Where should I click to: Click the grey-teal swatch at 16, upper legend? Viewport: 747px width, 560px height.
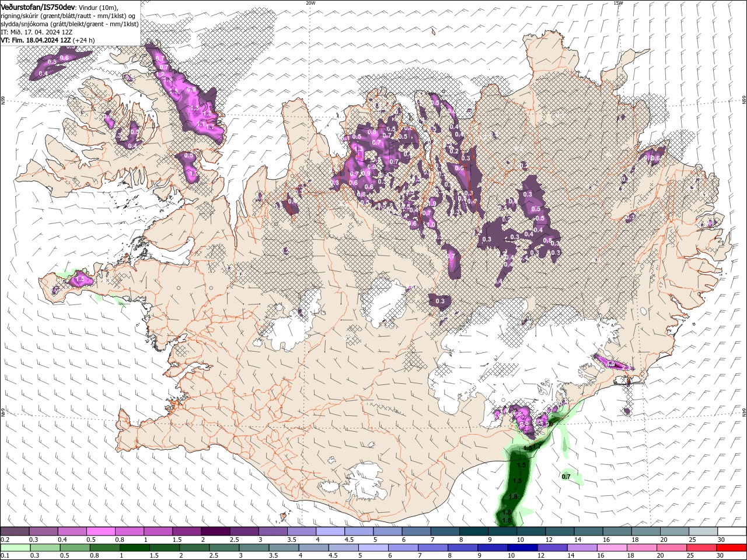(616, 531)
